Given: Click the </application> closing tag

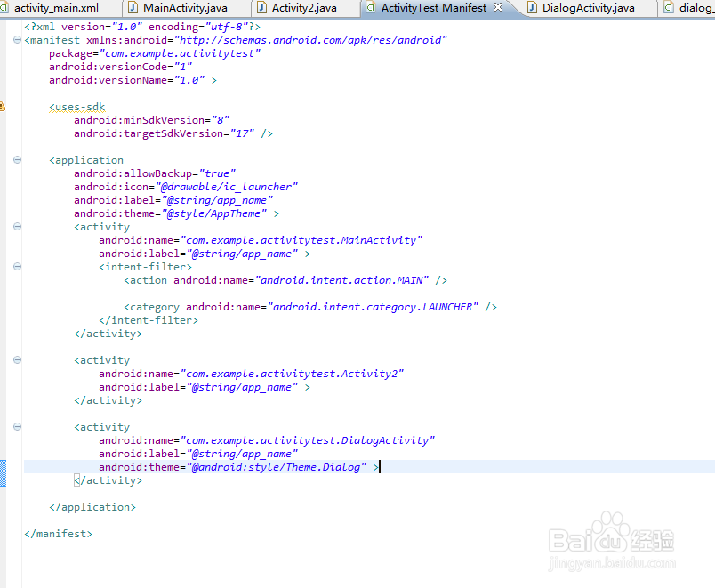Looking at the screenshot, I should click(92, 507).
